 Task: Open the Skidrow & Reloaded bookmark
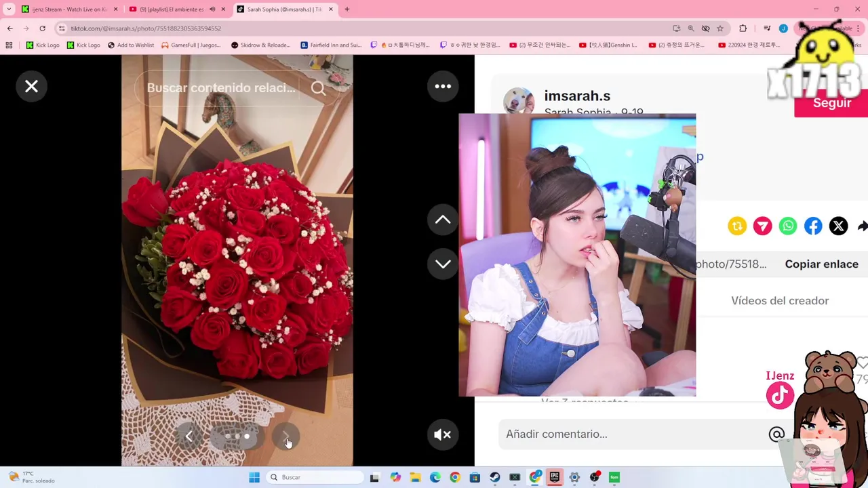(x=261, y=45)
